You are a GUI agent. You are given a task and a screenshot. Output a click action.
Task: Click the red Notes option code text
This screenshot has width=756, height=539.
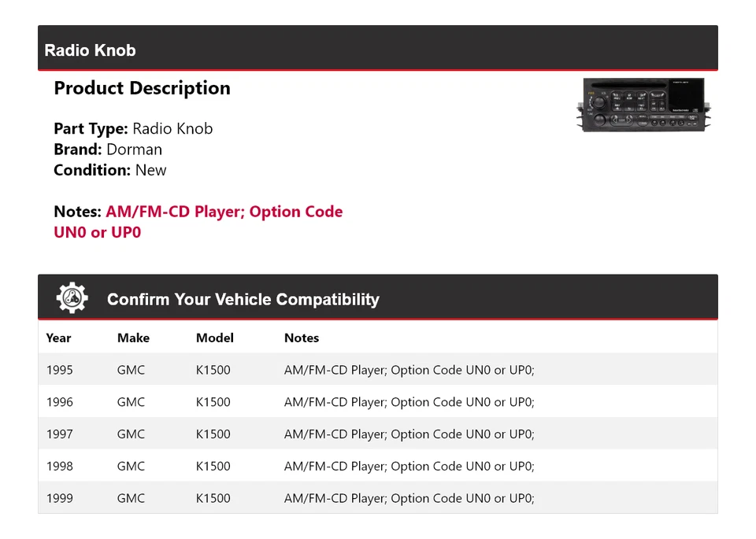[224, 212]
